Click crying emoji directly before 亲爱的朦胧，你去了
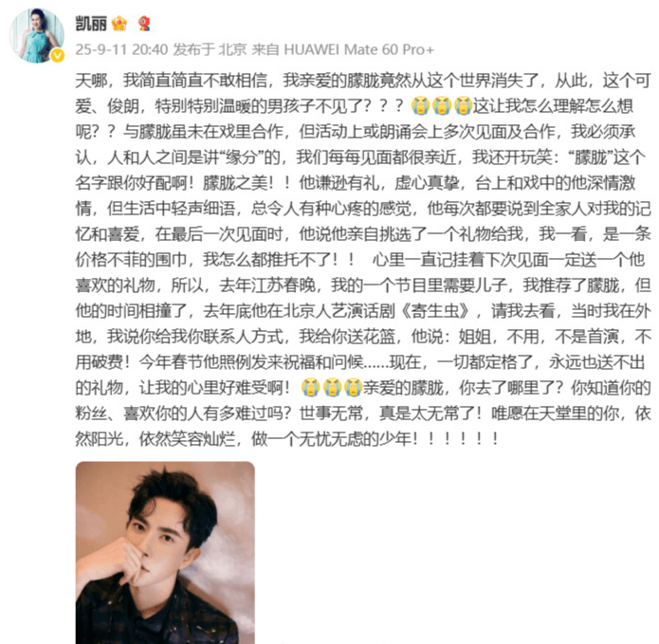The image size is (659, 644). tap(354, 387)
